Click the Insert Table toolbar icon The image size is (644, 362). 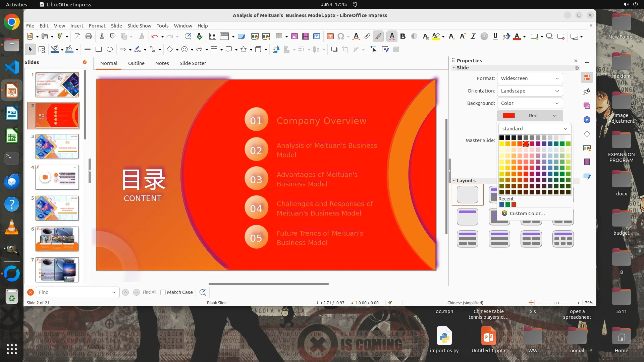(x=279, y=37)
